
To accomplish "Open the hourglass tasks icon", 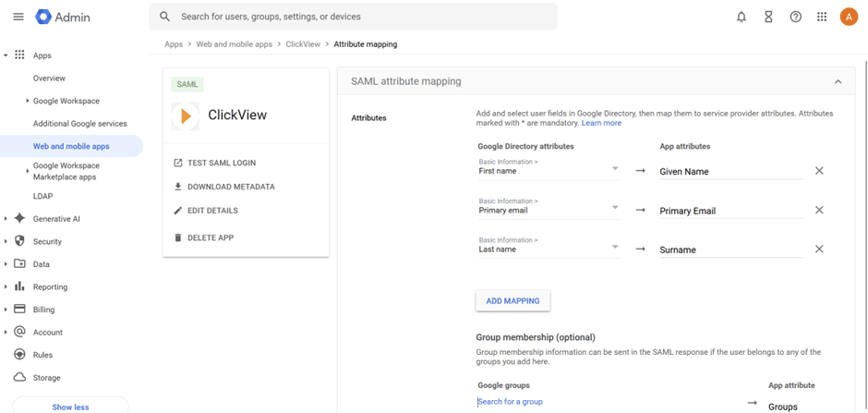I will point(768,17).
